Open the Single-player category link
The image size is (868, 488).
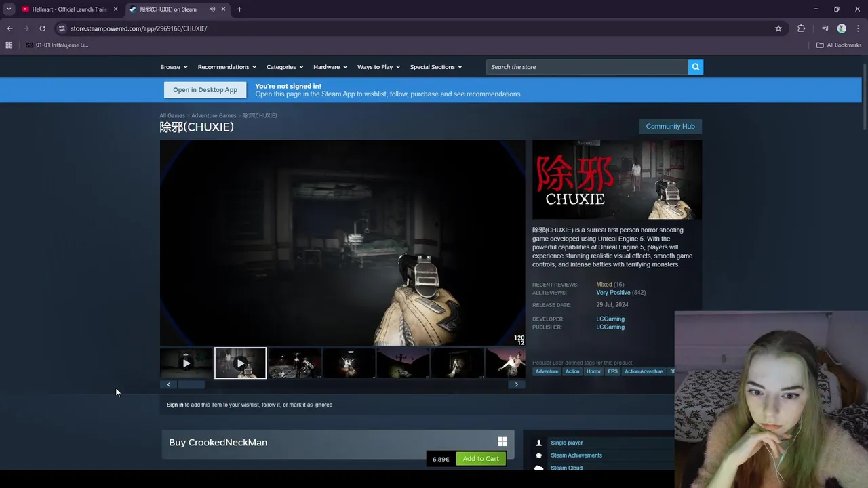click(x=566, y=443)
